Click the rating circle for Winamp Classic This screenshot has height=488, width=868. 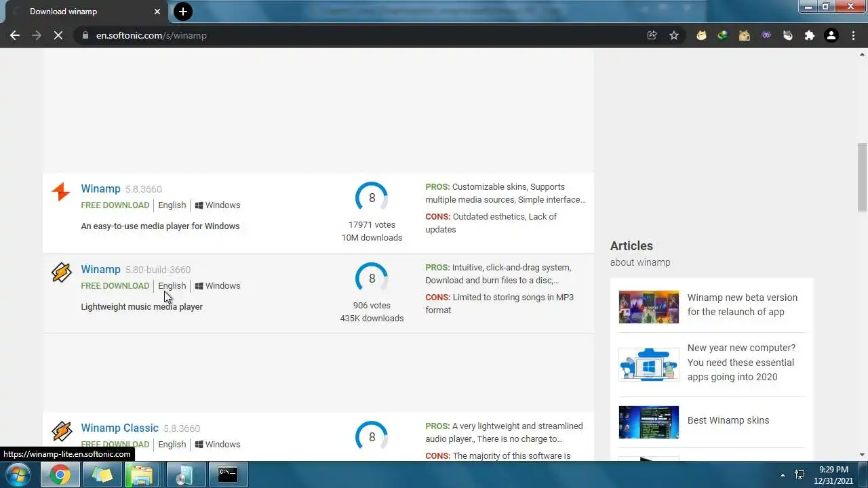(372, 437)
